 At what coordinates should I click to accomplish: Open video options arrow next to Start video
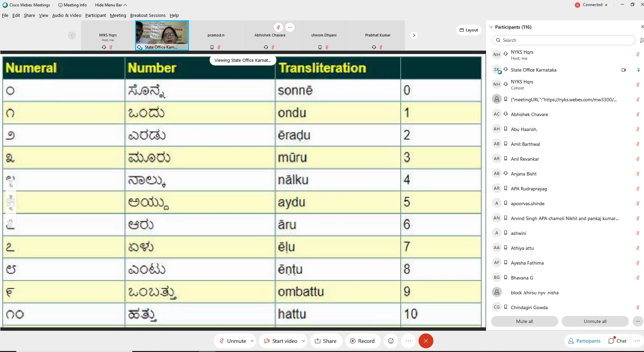[303, 341]
